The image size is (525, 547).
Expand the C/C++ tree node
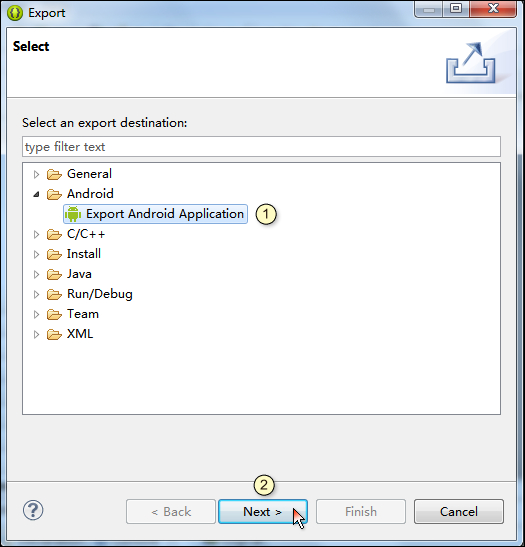(x=36, y=234)
